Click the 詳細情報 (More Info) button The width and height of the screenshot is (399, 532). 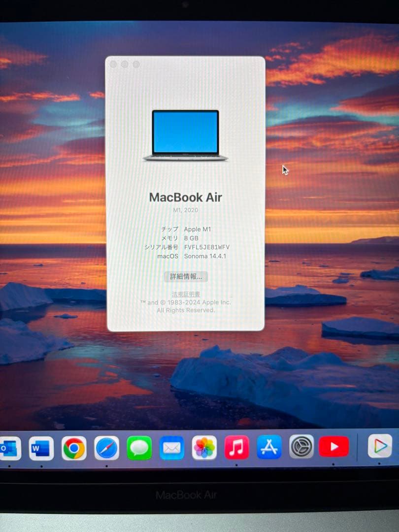click(x=187, y=276)
